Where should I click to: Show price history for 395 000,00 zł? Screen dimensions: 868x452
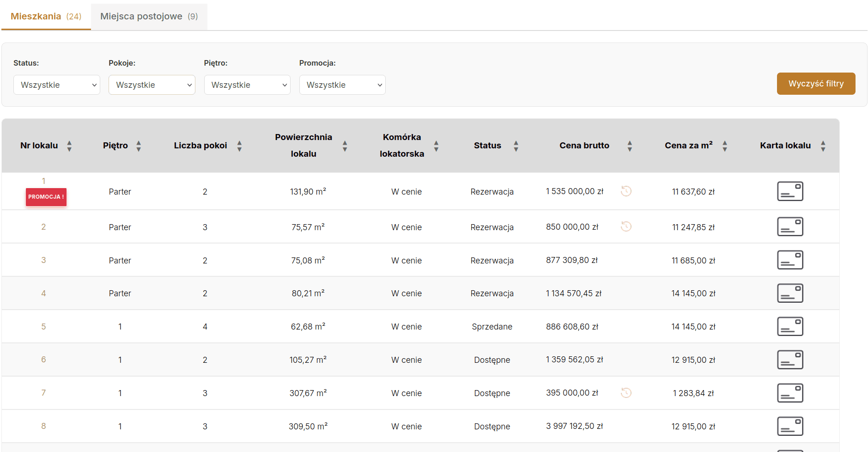[x=626, y=393]
